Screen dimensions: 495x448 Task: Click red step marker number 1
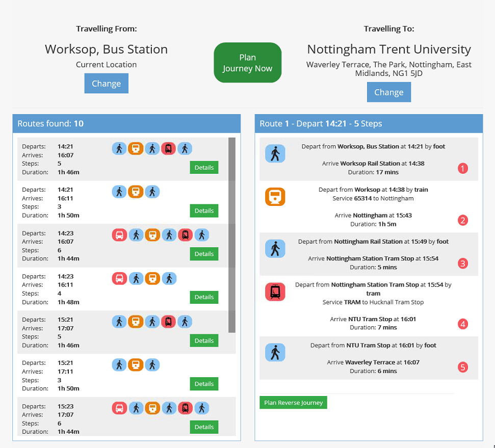point(463,168)
